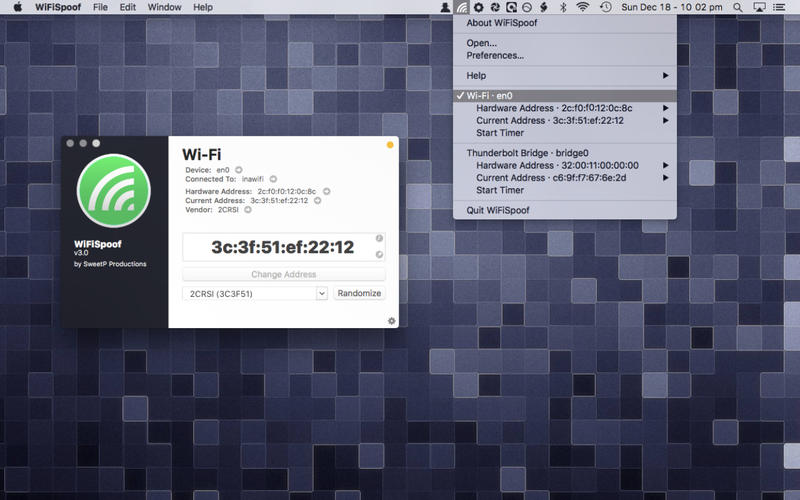Select Thunderbolt Bridge · bridge0 interface

[x=565, y=153]
